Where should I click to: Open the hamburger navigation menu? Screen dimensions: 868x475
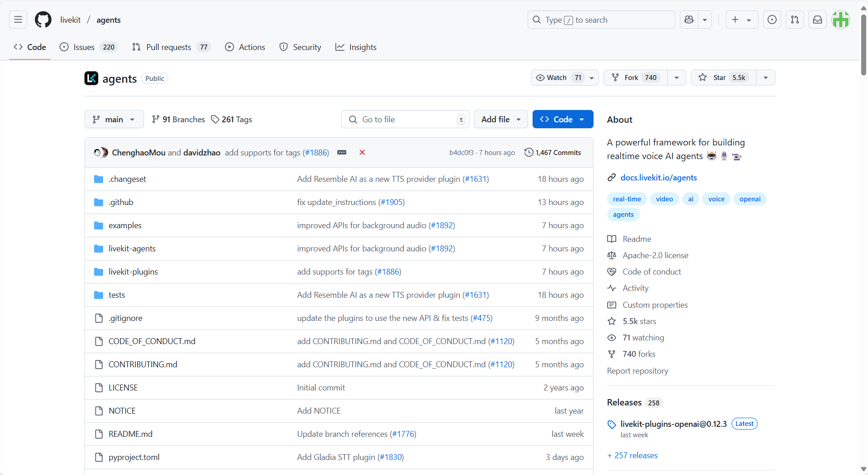click(18, 20)
